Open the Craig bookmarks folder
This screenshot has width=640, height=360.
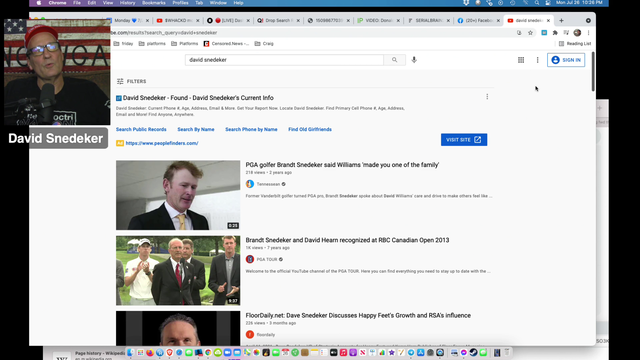pyautogui.click(x=264, y=44)
